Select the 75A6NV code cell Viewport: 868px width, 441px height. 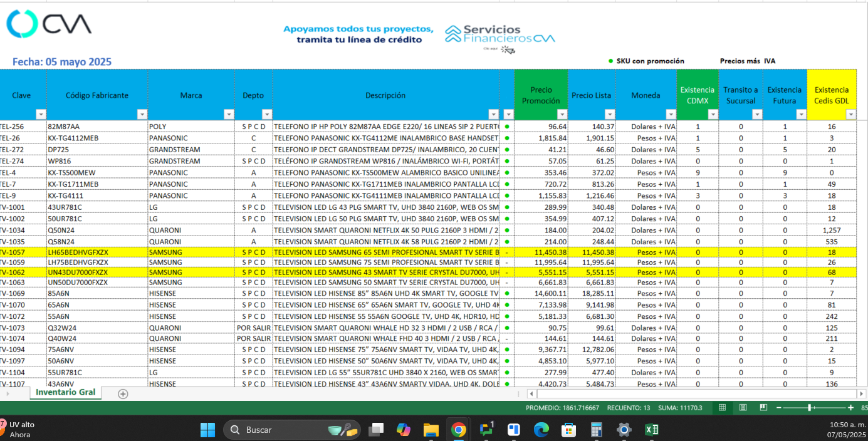pos(97,350)
